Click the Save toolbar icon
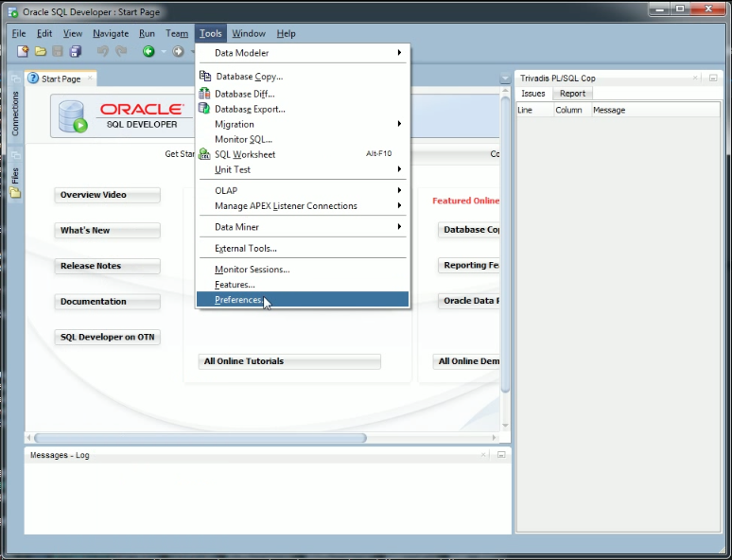The image size is (732, 560). [x=58, y=51]
